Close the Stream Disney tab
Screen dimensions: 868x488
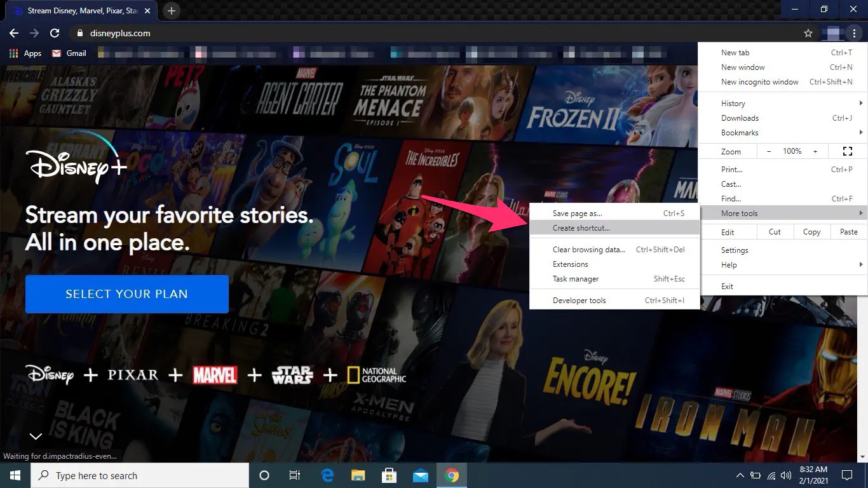click(149, 11)
